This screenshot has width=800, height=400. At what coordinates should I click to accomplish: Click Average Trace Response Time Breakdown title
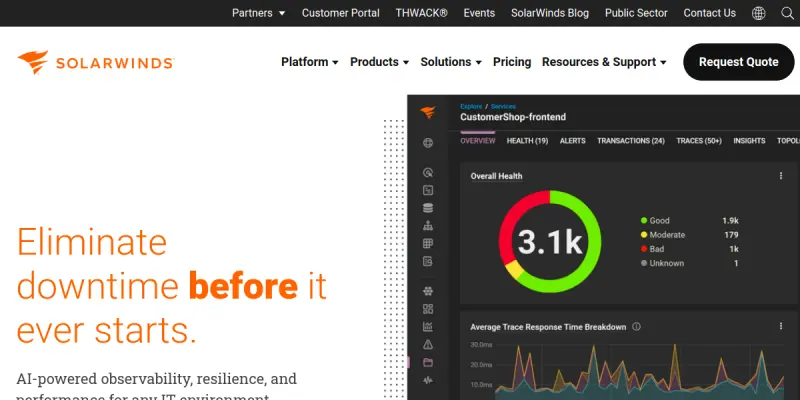pyautogui.click(x=548, y=327)
